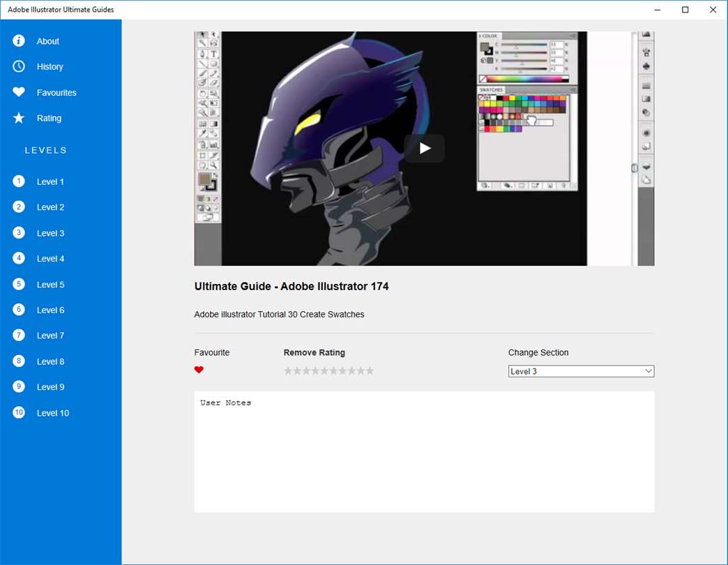
Task: Navigate to Level 5
Action: pos(50,285)
